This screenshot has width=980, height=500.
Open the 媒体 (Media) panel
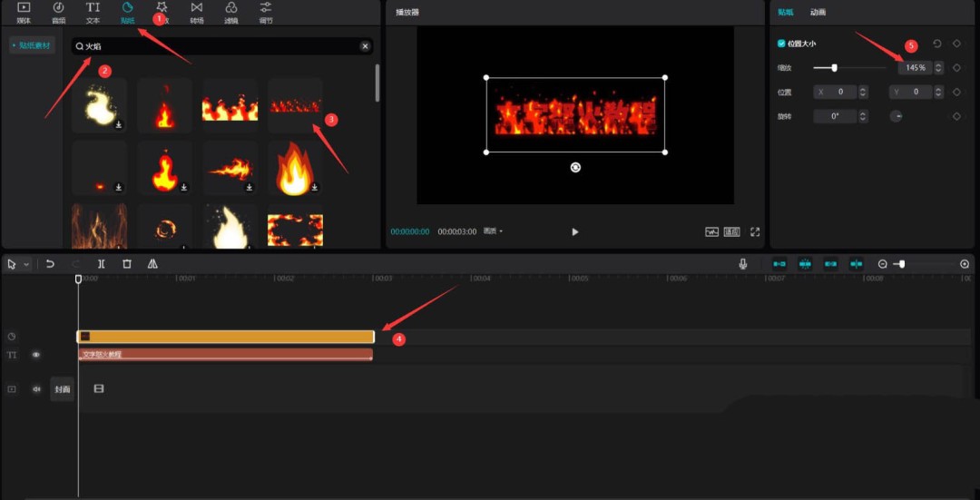point(24,12)
